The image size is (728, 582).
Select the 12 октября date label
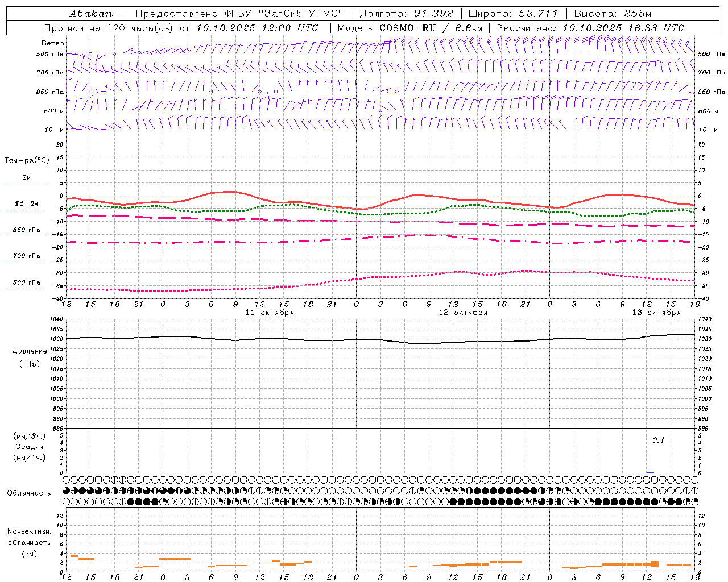(x=463, y=313)
